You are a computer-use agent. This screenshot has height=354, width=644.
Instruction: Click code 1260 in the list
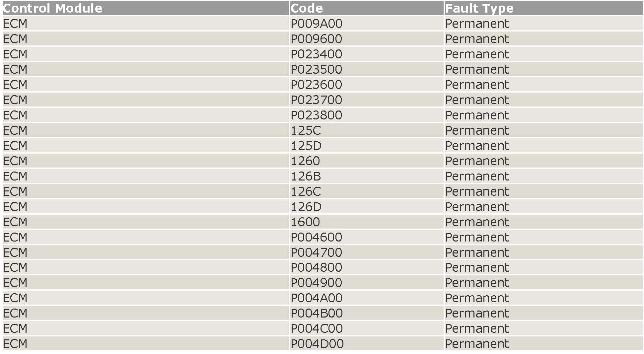[x=305, y=161]
